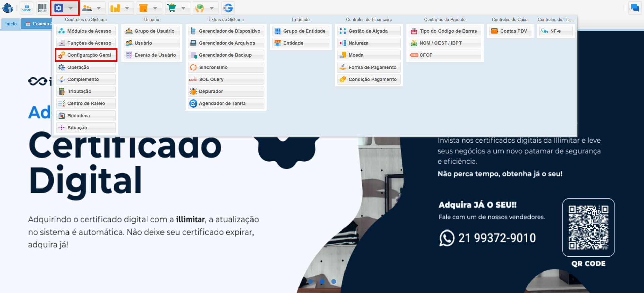
Task: Click the QR code image
Action: coord(588,227)
